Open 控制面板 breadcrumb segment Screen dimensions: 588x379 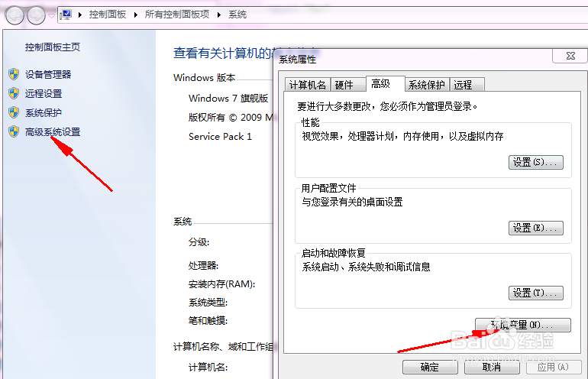click(108, 15)
